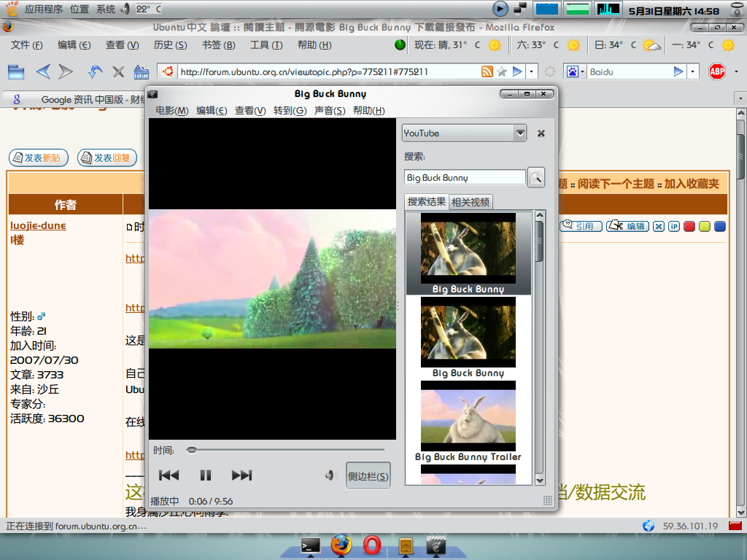The height and width of the screenshot is (560, 747).
Task: Bookmark page with star icon
Action: (x=502, y=72)
